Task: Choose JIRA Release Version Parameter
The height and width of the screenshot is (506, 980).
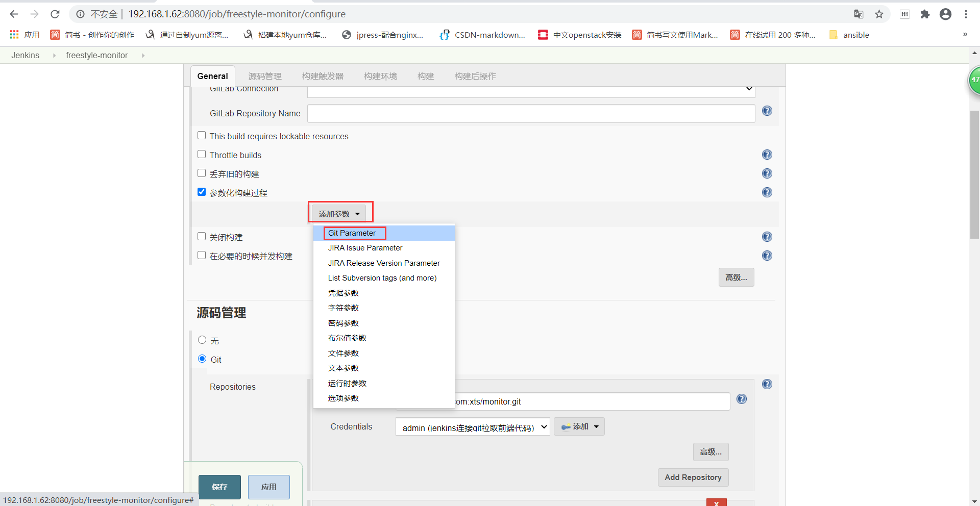Action: [x=384, y=263]
